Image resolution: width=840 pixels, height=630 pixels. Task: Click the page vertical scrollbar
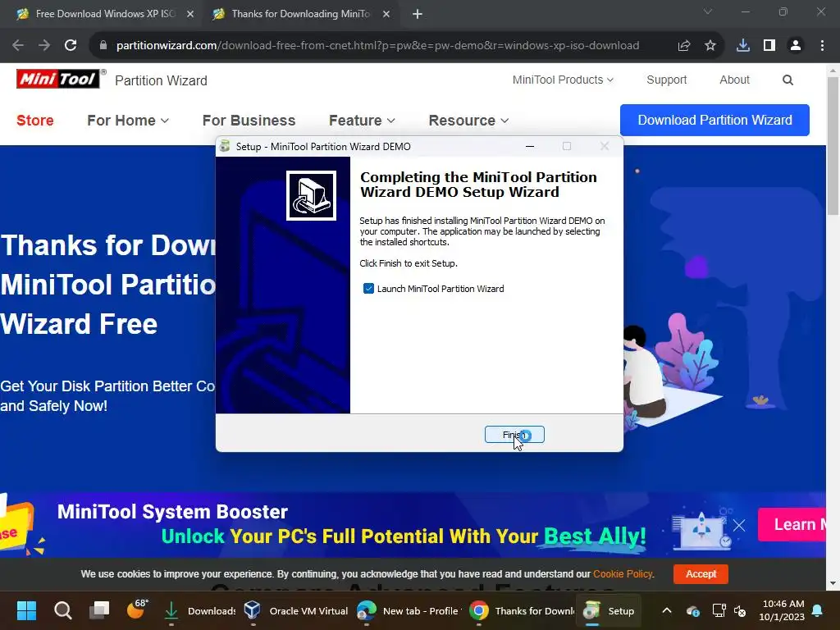coord(833,146)
